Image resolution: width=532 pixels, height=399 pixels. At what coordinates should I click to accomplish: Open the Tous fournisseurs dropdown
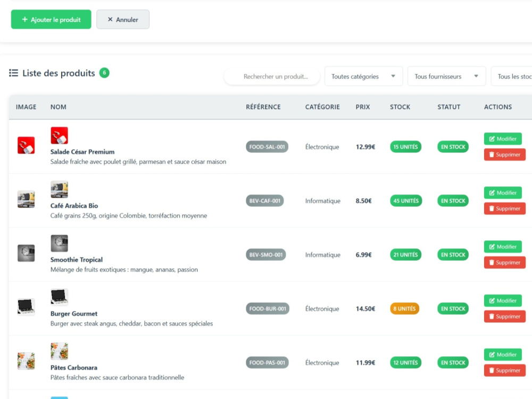[x=446, y=76]
